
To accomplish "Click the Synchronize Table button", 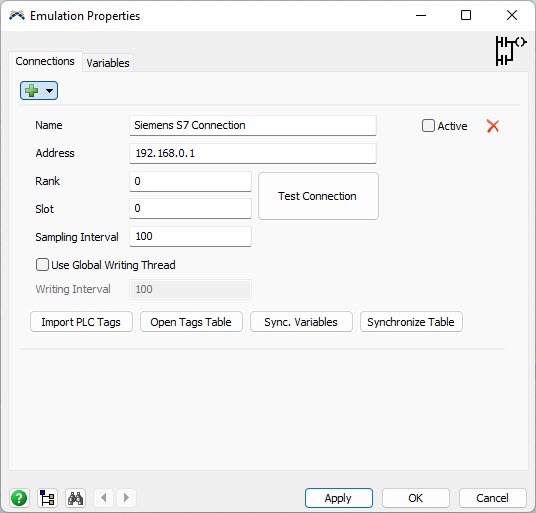I will coord(411,322).
